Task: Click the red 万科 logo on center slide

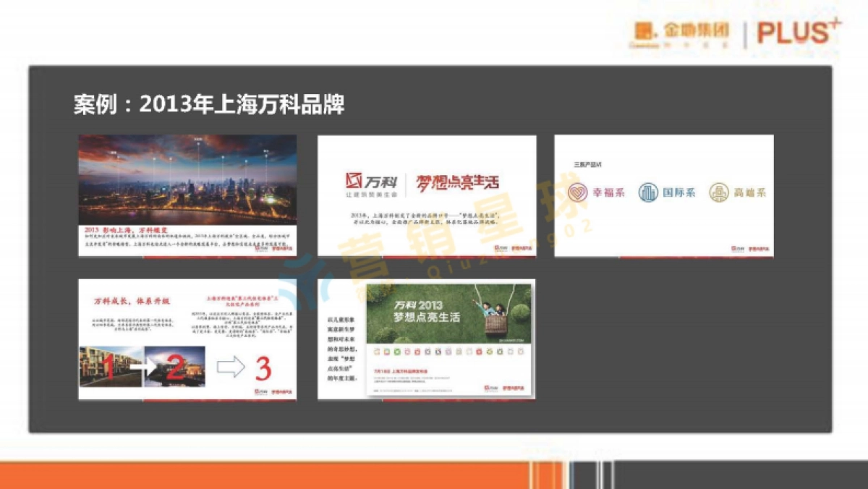Action: (354, 180)
